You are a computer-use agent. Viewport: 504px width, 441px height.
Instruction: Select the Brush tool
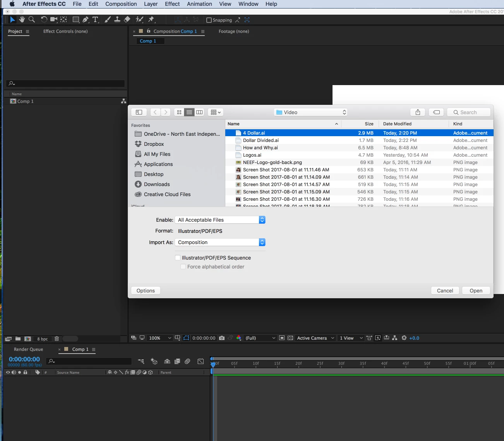click(108, 19)
